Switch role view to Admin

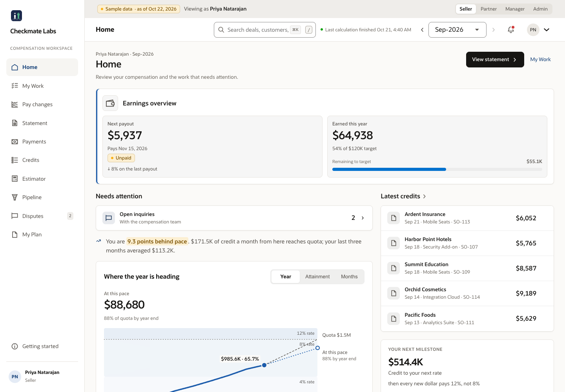[x=540, y=9]
